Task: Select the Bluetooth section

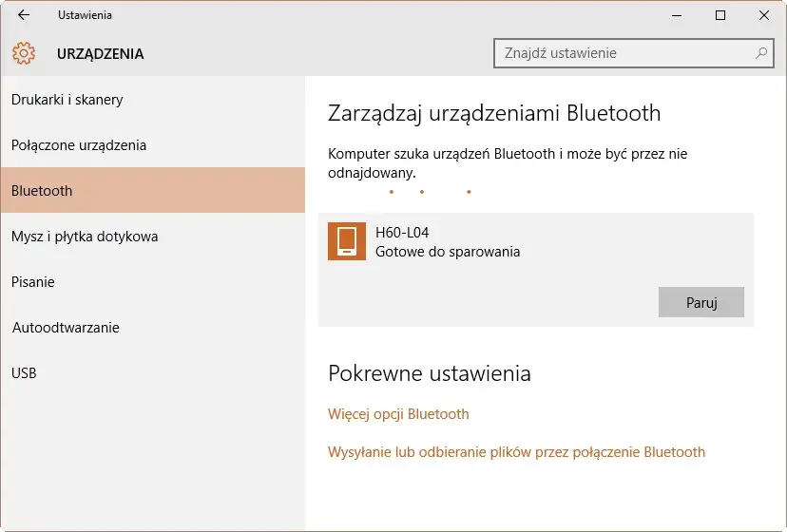Action: pyautogui.click(x=153, y=190)
